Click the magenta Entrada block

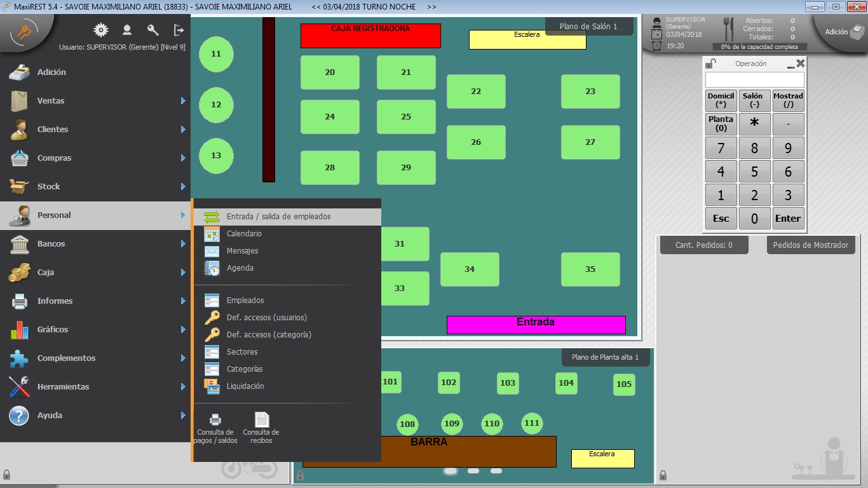pos(536,325)
